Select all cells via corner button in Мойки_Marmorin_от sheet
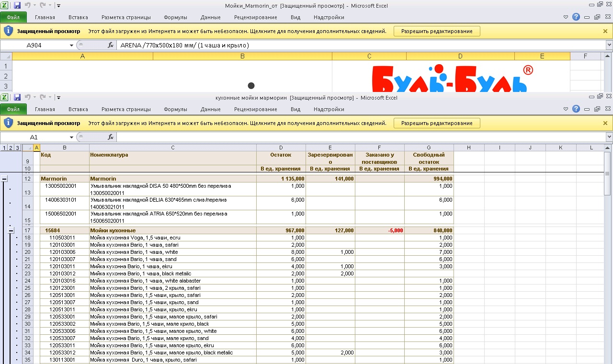 coord(6,56)
